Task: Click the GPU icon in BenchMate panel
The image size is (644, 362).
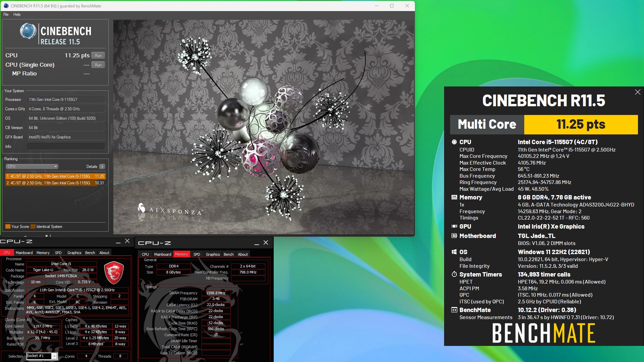Action: (x=454, y=226)
